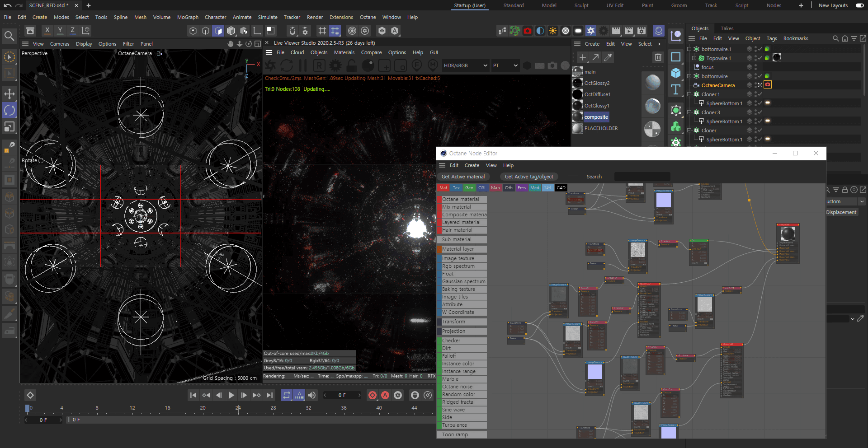Open Live Viewer Materials menu
868x448 pixels.
pyautogui.click(x=344, y=52)
